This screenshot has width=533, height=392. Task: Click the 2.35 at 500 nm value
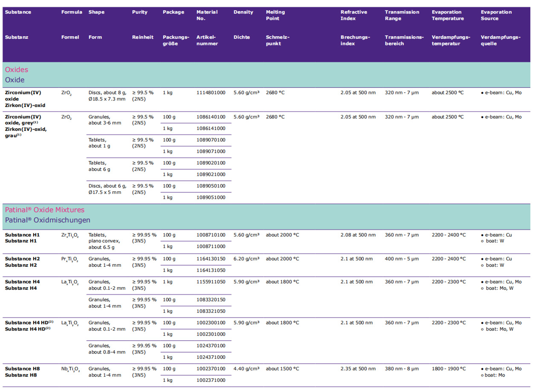(x=358, y=369)
